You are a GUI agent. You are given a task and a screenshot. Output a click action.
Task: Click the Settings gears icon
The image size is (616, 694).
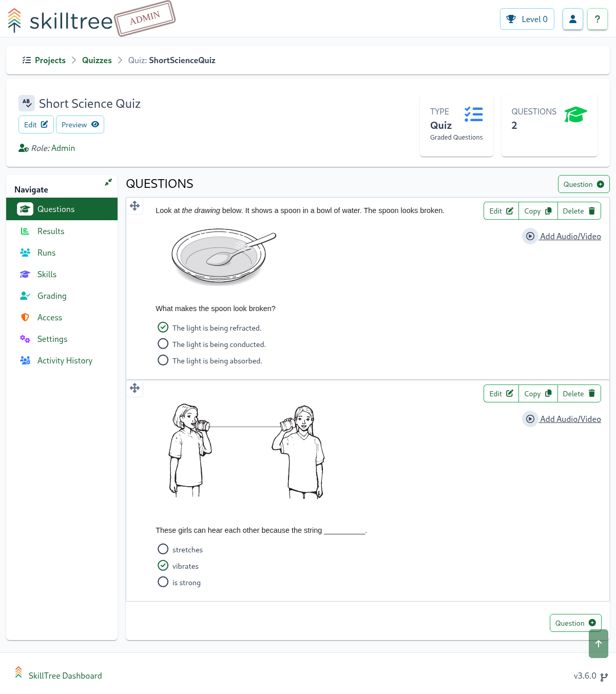25,339
